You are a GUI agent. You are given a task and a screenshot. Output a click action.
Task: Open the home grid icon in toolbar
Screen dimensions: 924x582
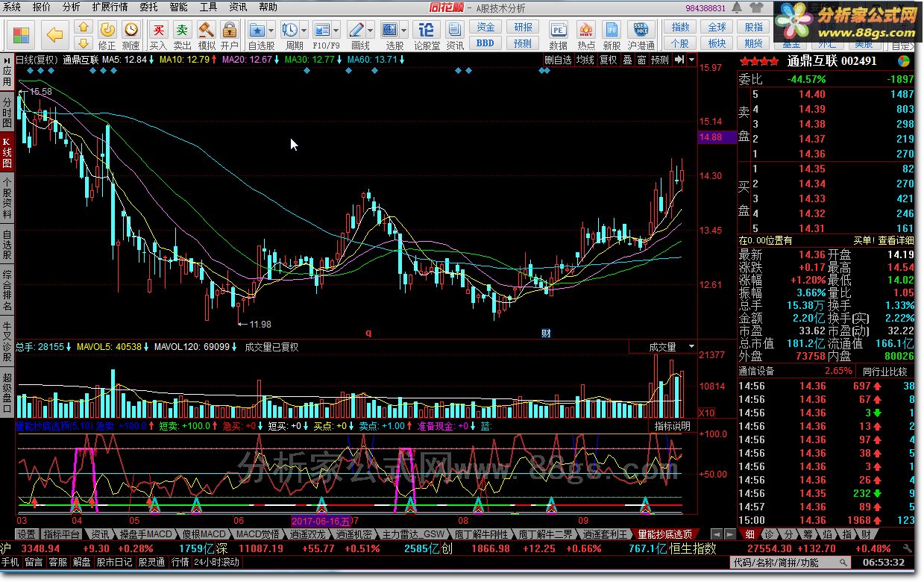click(x=22, y=34)
